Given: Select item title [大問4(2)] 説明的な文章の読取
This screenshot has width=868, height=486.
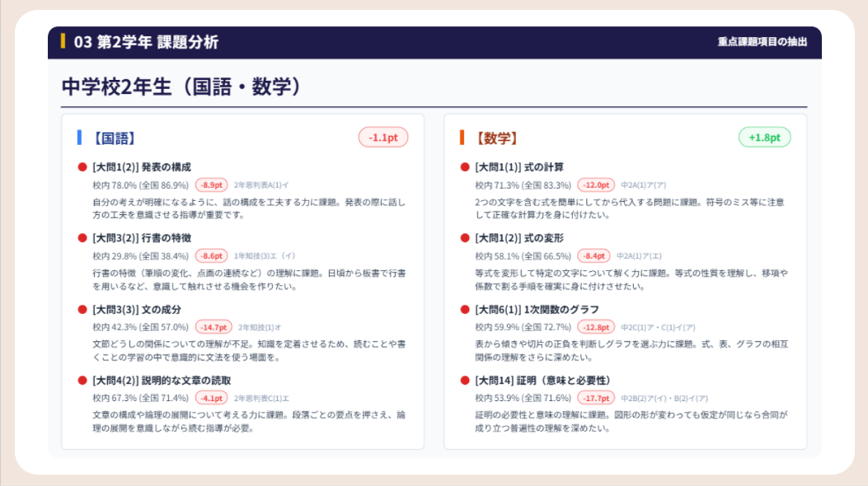Looking at the screenshot, I should click(162, 381).
